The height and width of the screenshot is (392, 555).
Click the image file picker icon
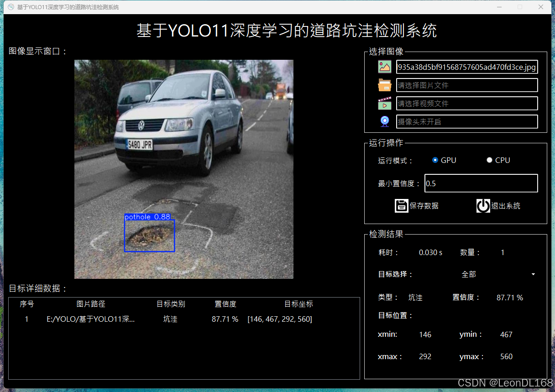point(385,67)
